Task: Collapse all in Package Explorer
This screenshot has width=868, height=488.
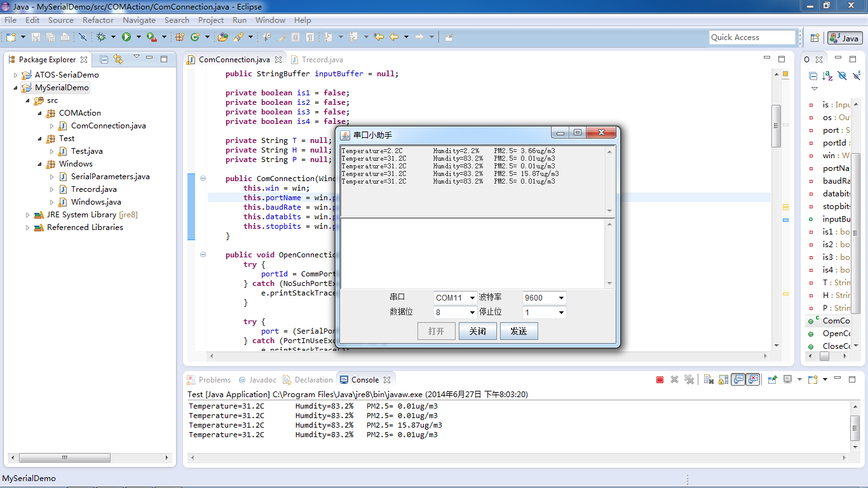Action: pos(104,60)
